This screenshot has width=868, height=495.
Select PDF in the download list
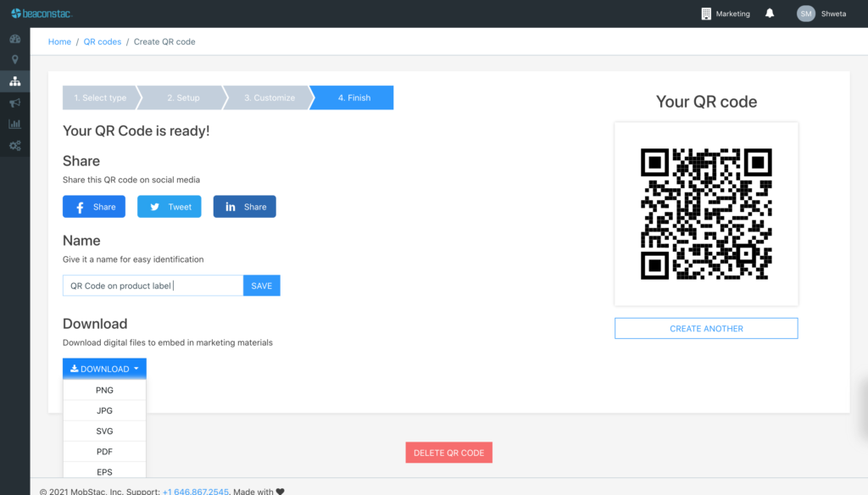coord(104,451)
